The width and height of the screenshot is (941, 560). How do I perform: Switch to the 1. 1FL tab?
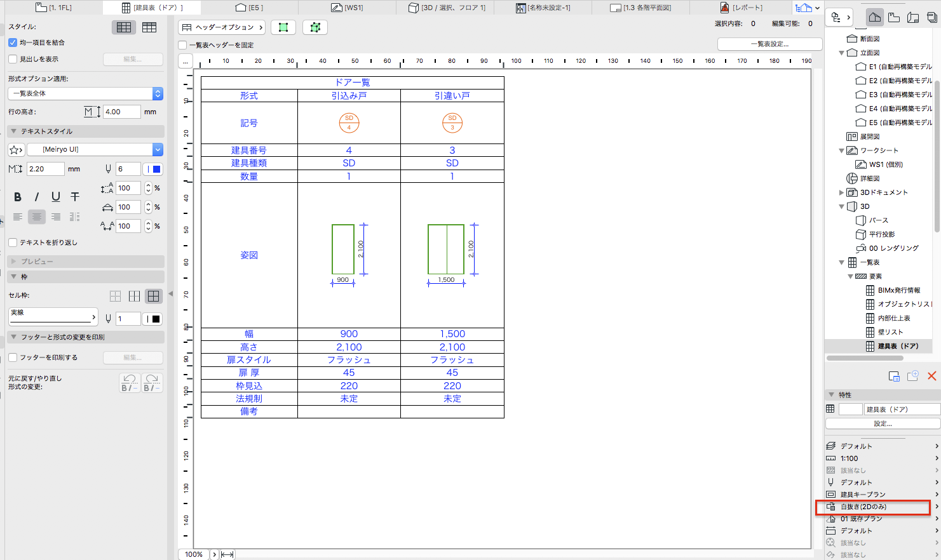54,8
